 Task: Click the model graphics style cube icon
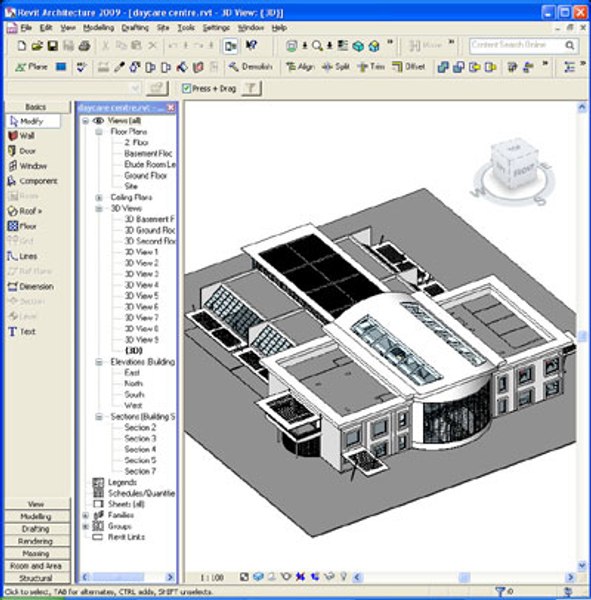tap(258, 577)
